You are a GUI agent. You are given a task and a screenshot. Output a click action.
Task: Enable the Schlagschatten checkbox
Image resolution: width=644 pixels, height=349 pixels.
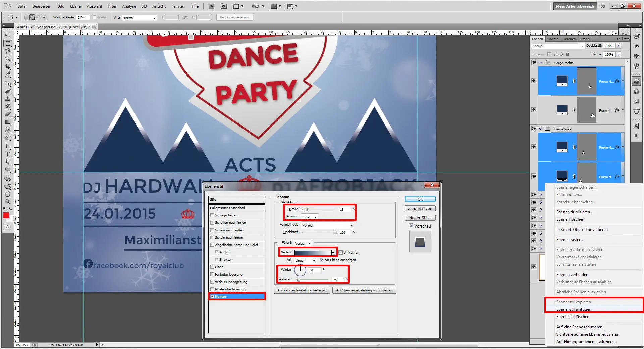(212, 215)
